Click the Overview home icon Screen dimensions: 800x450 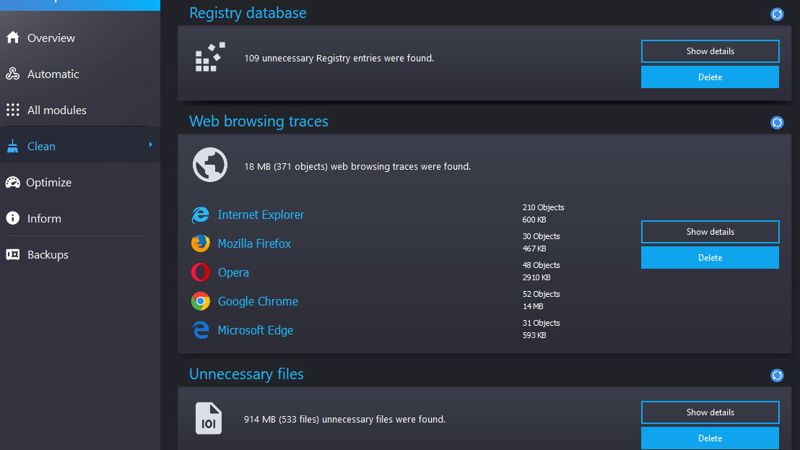[13, 38]
